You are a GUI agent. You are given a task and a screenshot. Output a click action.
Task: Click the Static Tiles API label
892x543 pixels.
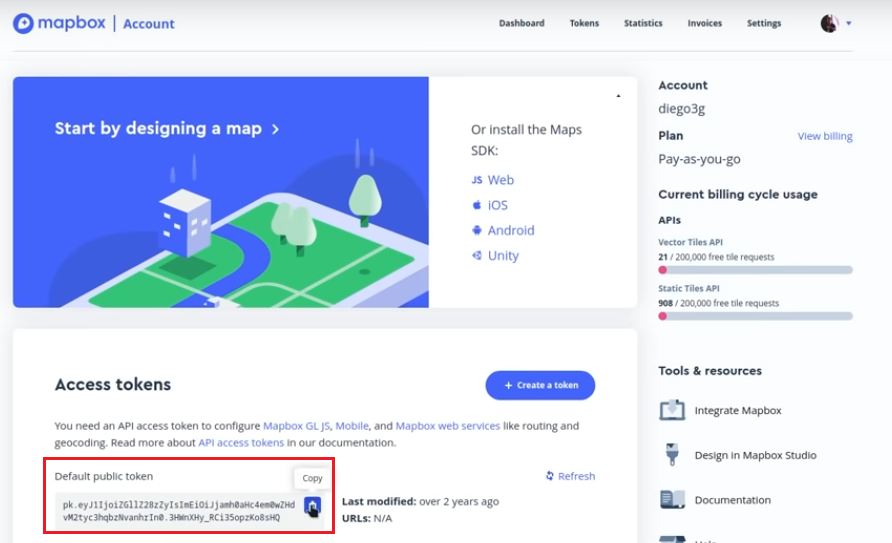coord(688,288)
